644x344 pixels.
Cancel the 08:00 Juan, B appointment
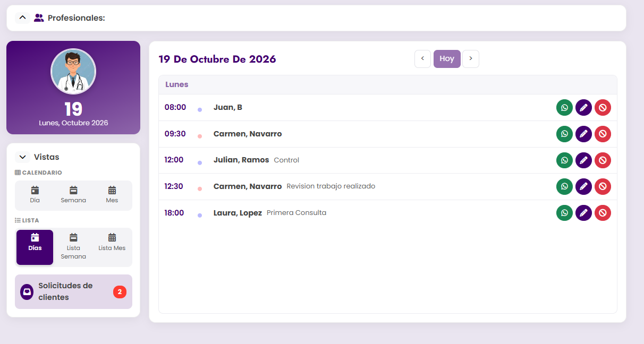(603, 108)
